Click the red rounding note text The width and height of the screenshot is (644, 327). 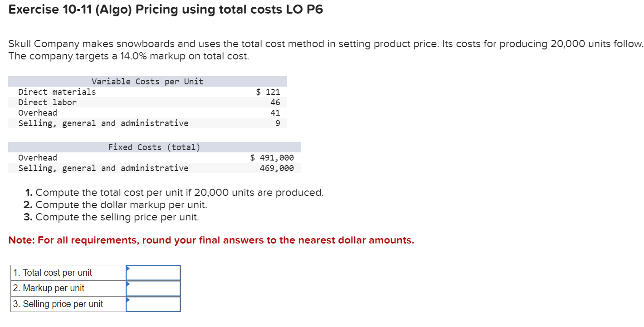tap(211, 240)
